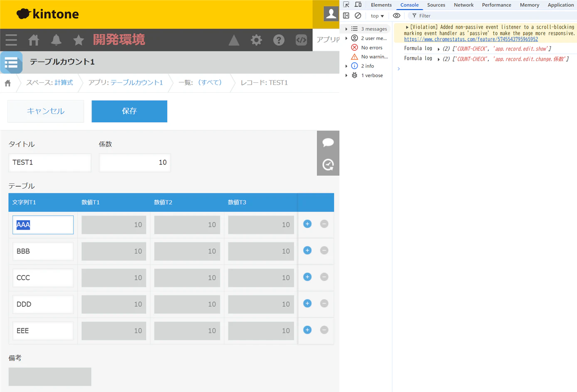577x392 pixels.
Task: Open the （すべて） view link
Action: point(210,83)
